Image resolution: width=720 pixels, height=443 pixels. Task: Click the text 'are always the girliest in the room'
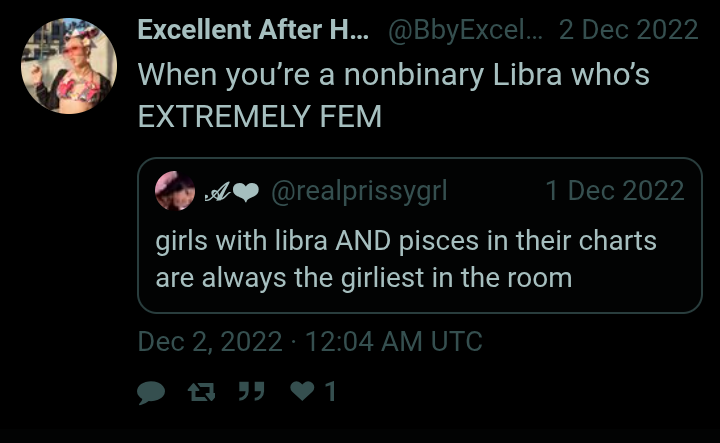tap(364, 278)
